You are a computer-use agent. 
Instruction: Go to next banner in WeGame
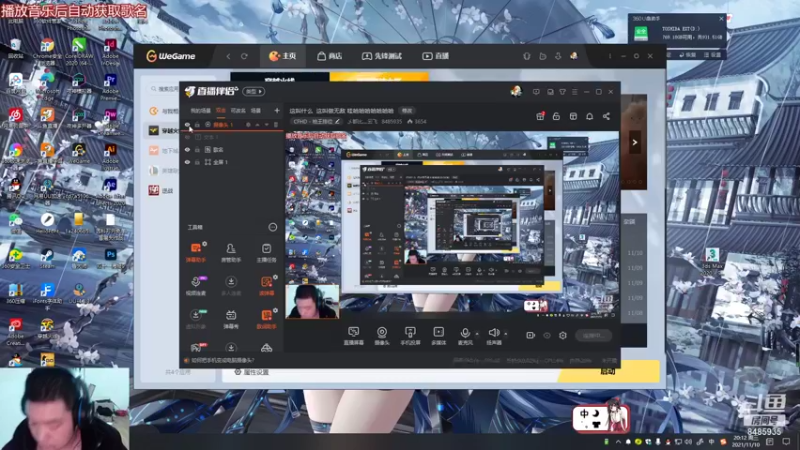click(635, 142)
